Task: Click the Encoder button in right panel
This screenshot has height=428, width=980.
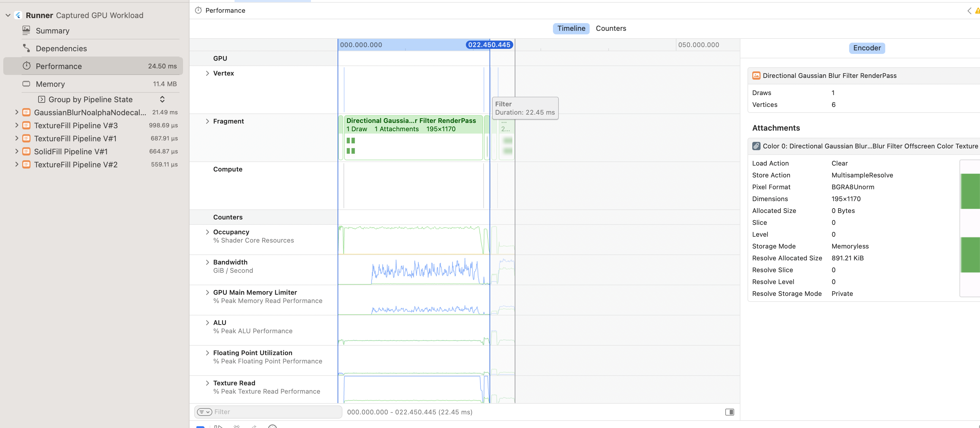Action: tap(867, 48)
